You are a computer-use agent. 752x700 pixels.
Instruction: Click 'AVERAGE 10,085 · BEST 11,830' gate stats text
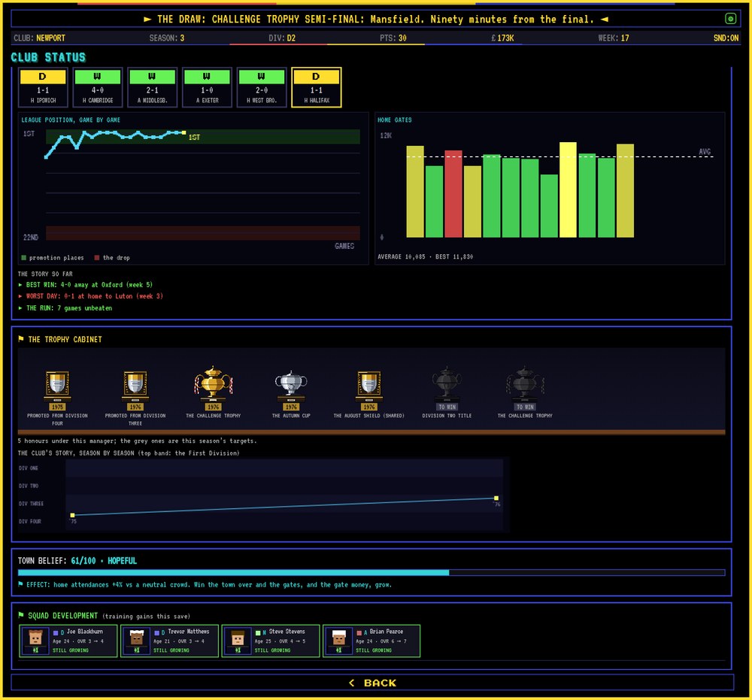click(426, 256)
